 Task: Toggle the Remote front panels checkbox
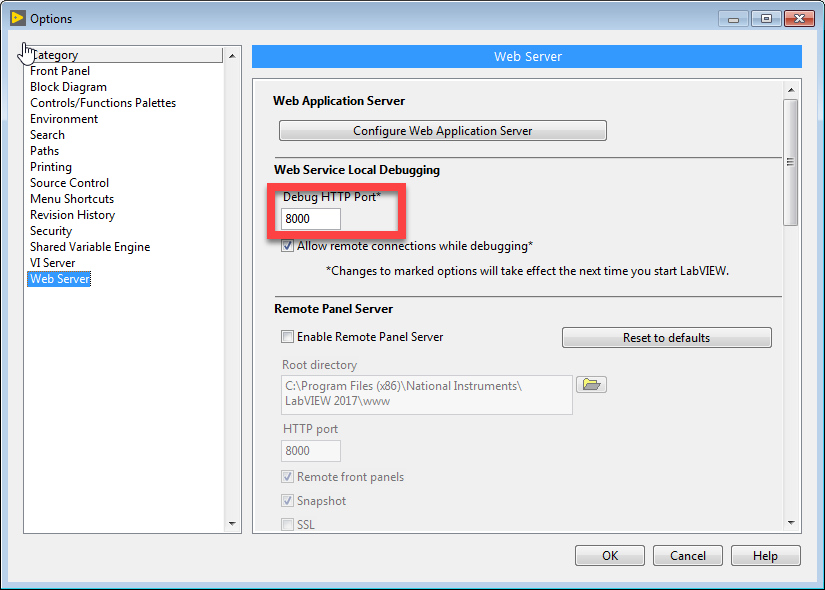coord(288,477)
